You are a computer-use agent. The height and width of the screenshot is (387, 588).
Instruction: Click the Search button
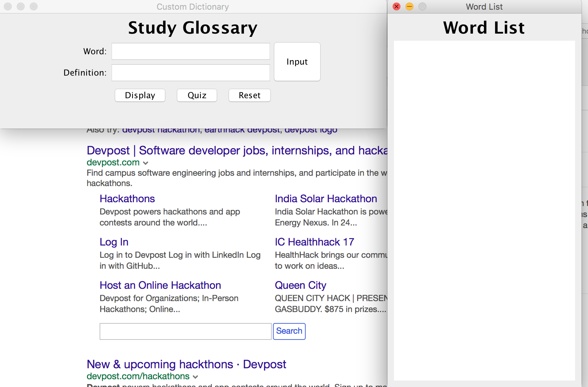[289, 331]
